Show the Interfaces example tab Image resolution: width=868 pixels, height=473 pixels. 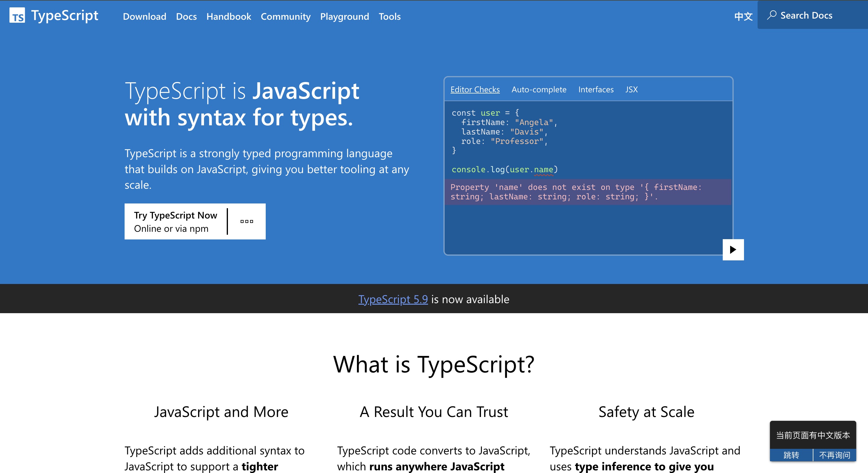pos(596,90)
